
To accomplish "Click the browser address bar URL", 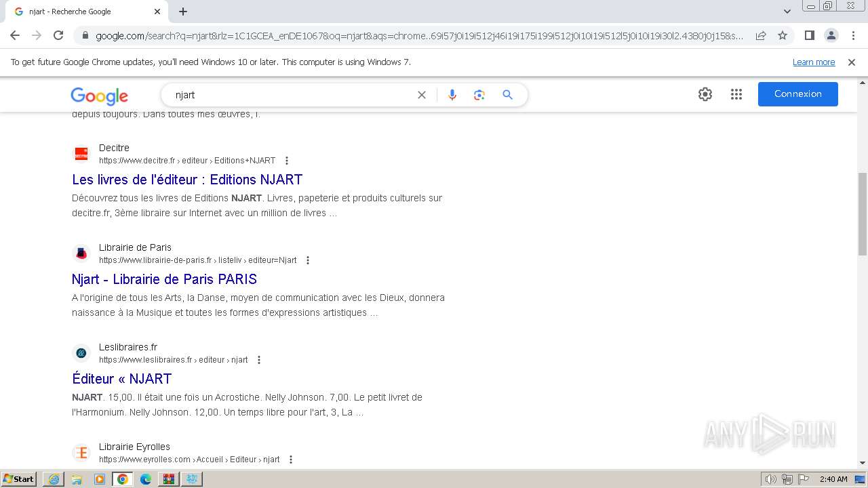I will 419,36.
